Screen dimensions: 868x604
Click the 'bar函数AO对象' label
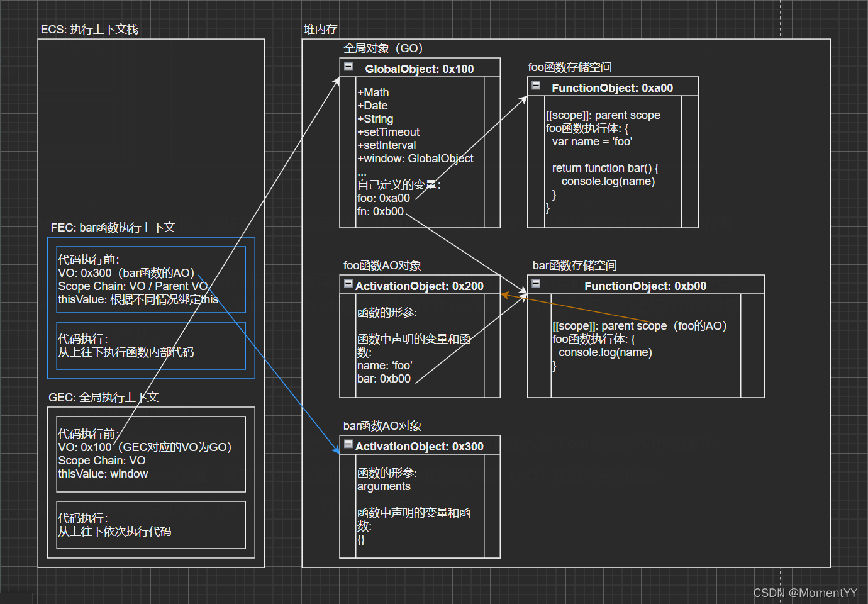tap(382, 426)
